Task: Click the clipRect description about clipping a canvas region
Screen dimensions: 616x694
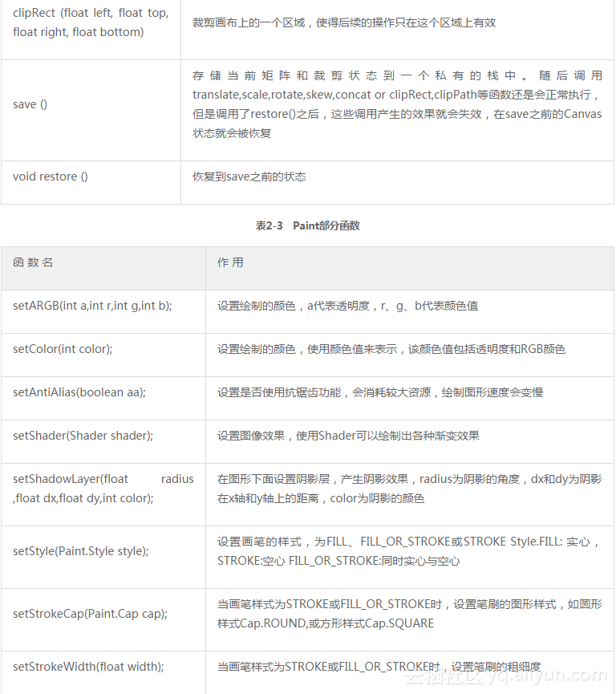Action: pos(344,22)
